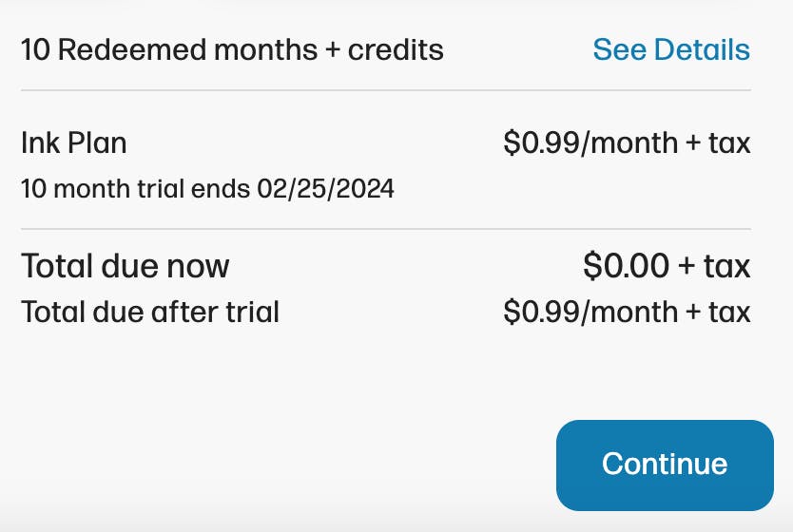Screen dimensions: 793x532
Task: Click the Ink Plan price $0.99/month + tax
Action: (x=627, y=143)
